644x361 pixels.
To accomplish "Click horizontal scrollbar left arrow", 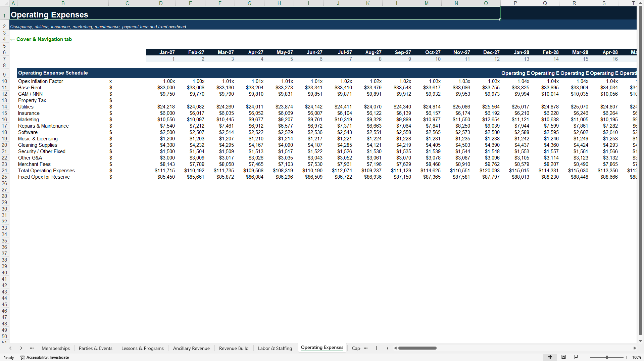I will (395, 348).
